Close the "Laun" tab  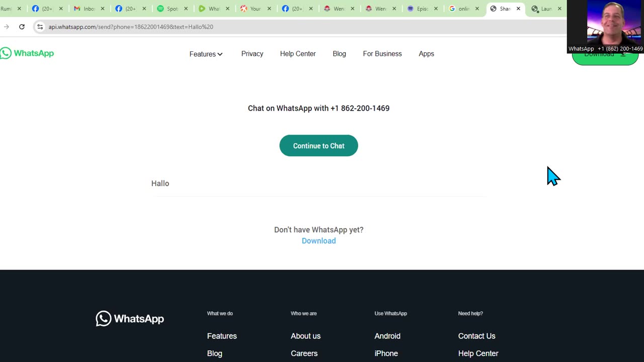pyautogui.click(x=559, y=9)
